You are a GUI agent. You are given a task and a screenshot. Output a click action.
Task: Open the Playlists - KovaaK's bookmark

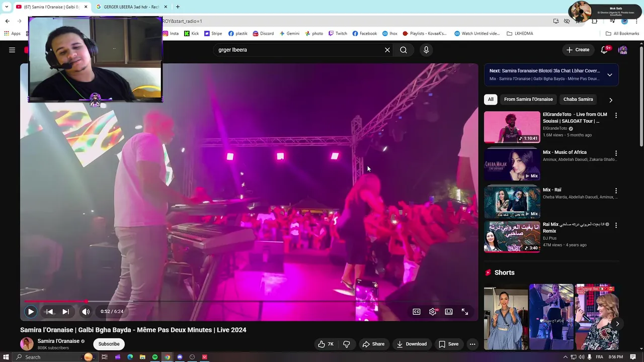point(425,34)
